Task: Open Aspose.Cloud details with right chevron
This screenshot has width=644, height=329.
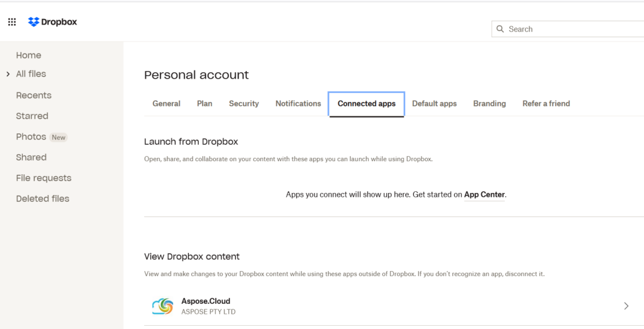Action: [626, 306]
